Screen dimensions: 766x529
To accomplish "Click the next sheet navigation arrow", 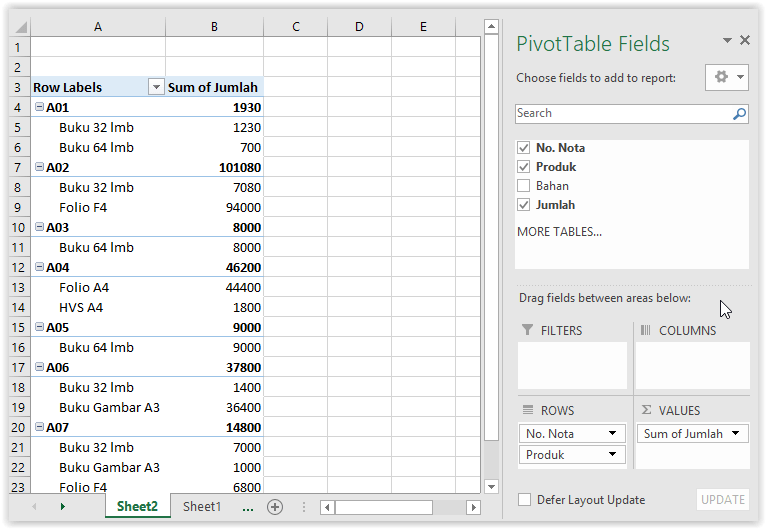I will tap(63, 507).
